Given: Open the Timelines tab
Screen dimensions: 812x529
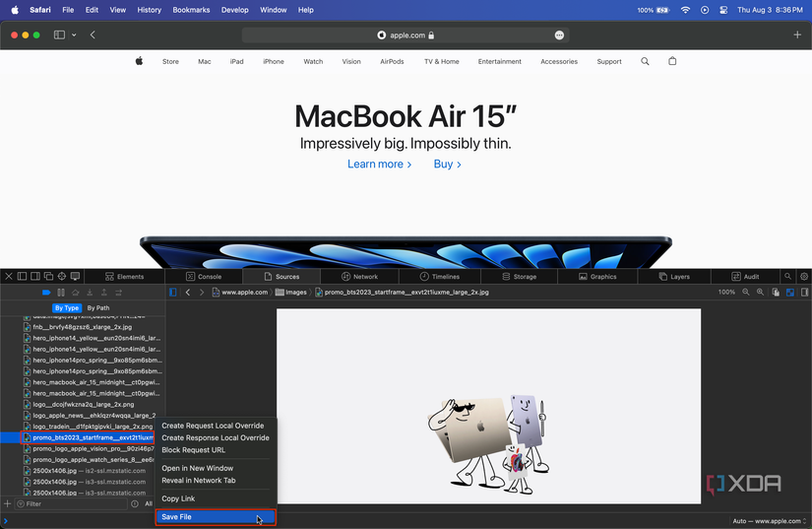Looking at the screenshot, I should [440, 277].
